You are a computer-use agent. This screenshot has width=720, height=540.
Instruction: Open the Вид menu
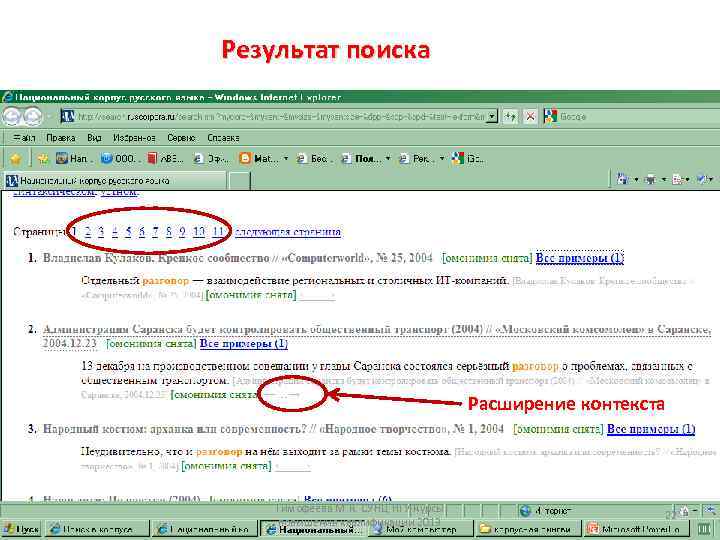(94, 138)
